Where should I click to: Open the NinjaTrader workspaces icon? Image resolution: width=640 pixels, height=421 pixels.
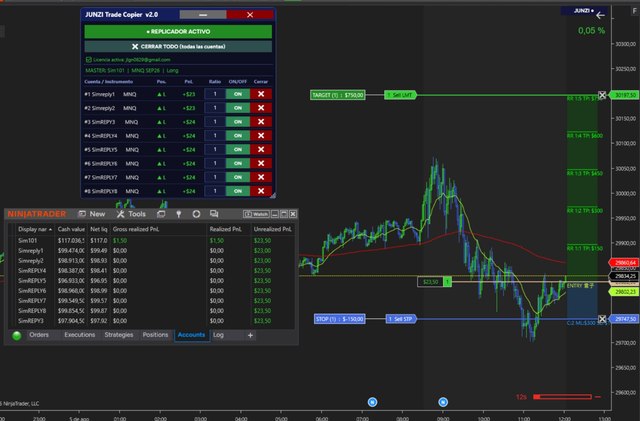[161, 214]
